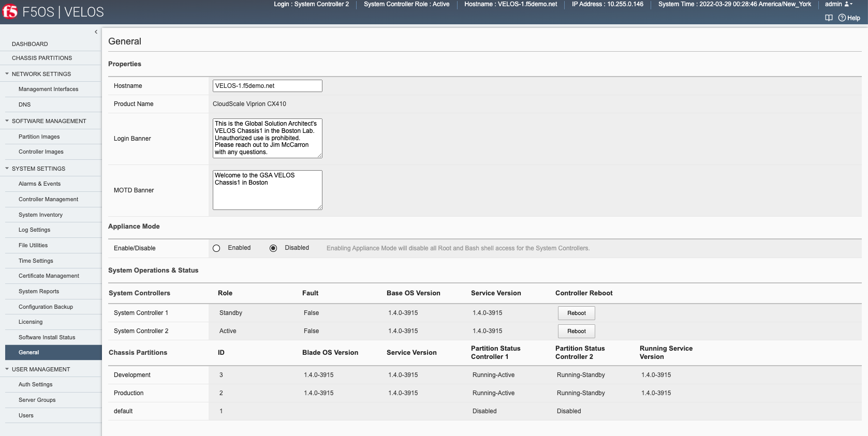Open Server Groups

click(37, 400)
